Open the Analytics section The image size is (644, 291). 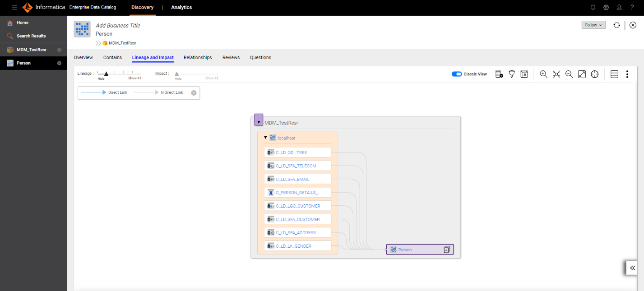181,7
